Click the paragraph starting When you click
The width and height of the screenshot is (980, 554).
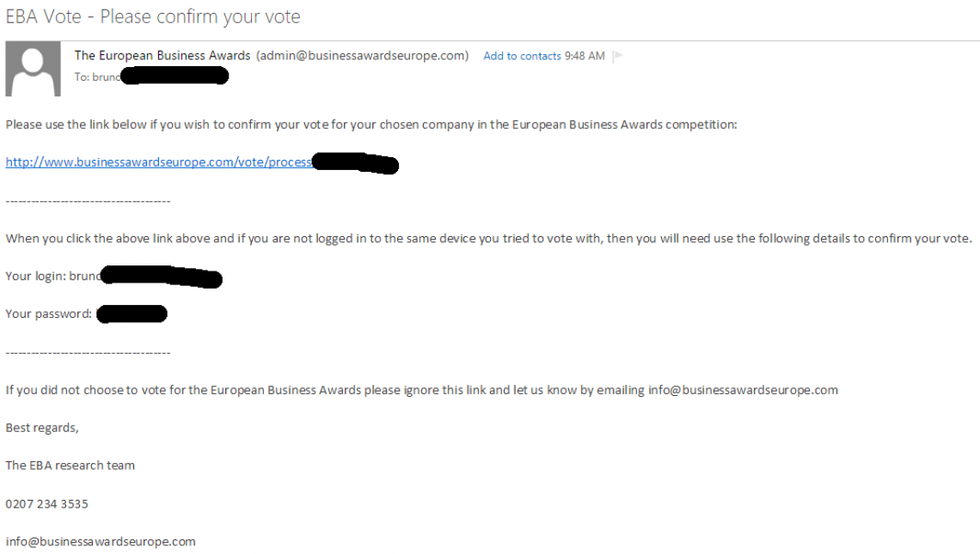(x=488, y=239)
